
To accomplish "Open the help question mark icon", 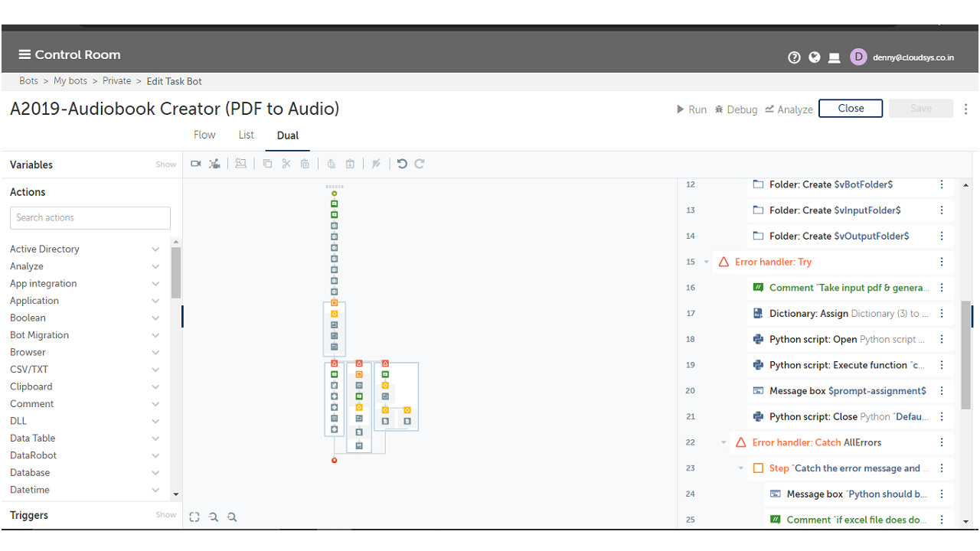I will point(794,57).
